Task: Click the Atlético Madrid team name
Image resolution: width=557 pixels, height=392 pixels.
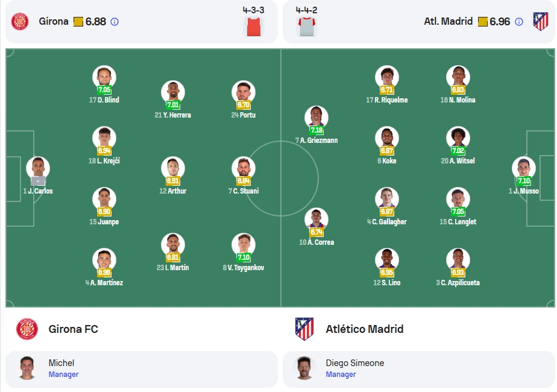Action: tap(365, 329)
